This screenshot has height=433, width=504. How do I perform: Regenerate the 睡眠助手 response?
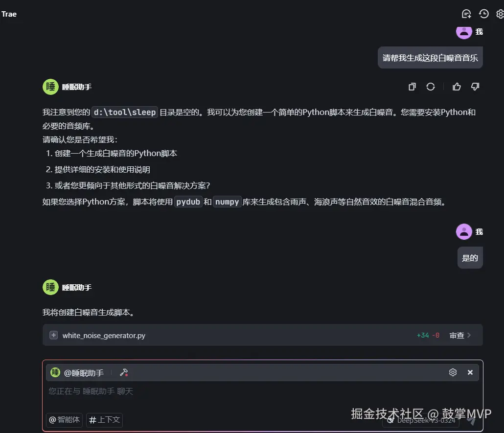[x=430, y=87]
